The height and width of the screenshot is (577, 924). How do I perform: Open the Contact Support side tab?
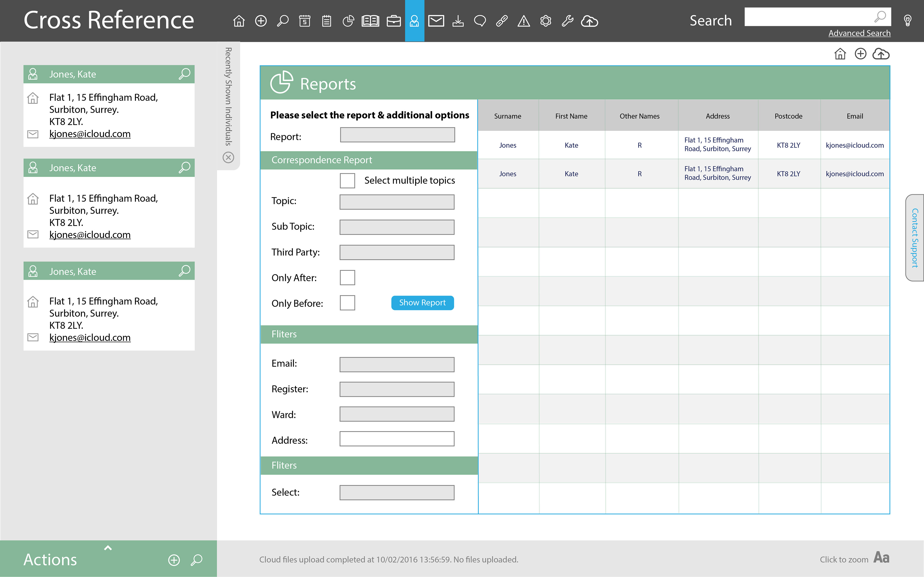pos(915,238)
